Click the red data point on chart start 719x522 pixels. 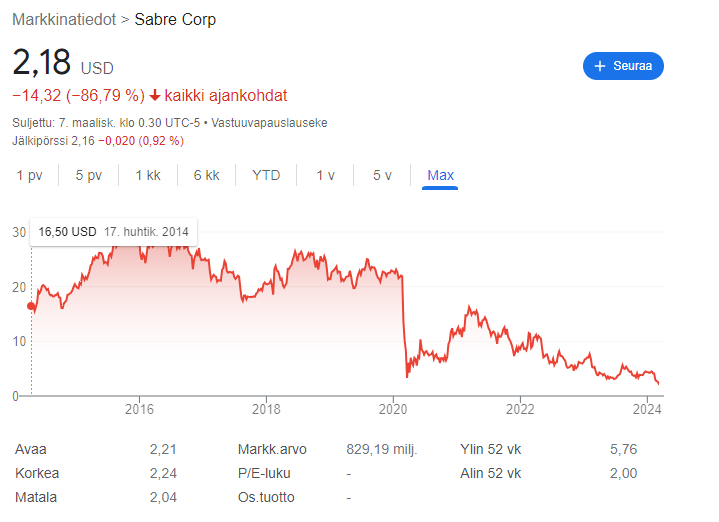click(x=31, y=307)
